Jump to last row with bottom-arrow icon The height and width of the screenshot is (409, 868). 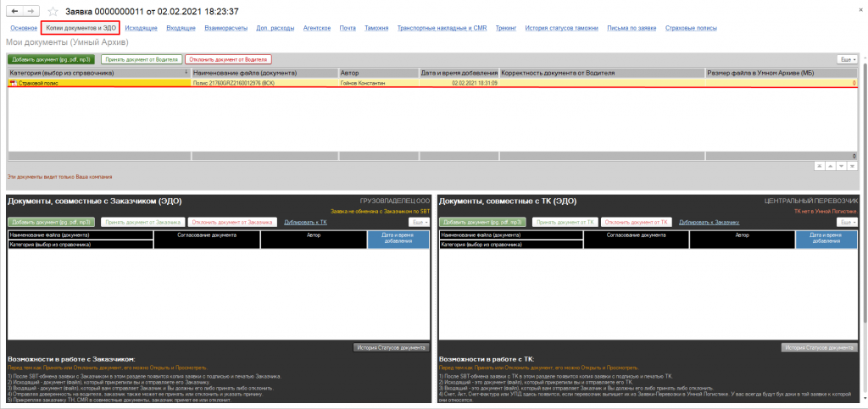coord(851,166)
